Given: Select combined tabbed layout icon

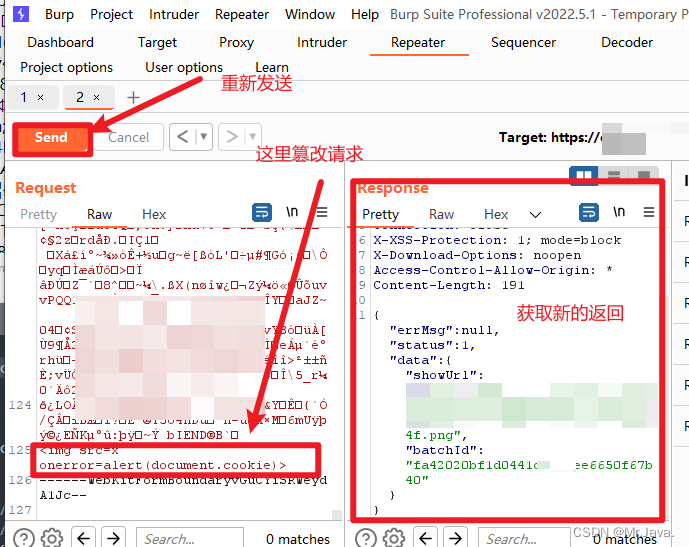Looking at the screenshot, I should [x=644, y=175].
